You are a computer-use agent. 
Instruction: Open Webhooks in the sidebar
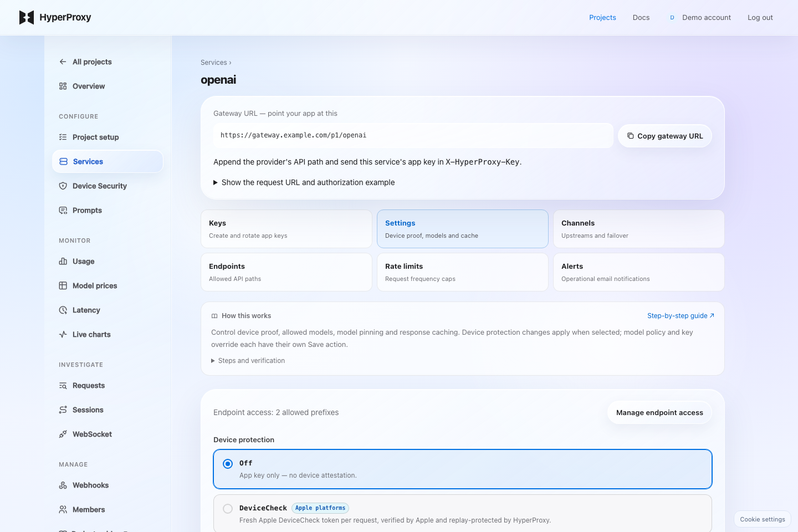point(108,485)
